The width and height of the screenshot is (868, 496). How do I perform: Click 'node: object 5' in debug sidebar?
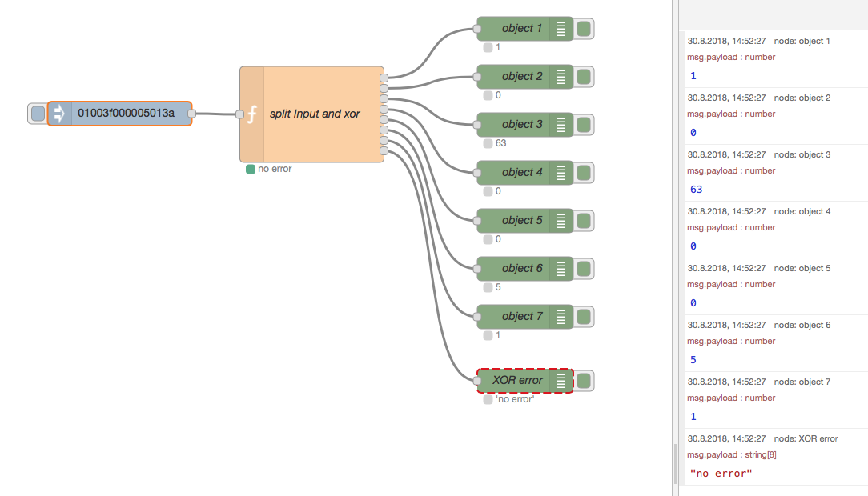pos(802,268)
